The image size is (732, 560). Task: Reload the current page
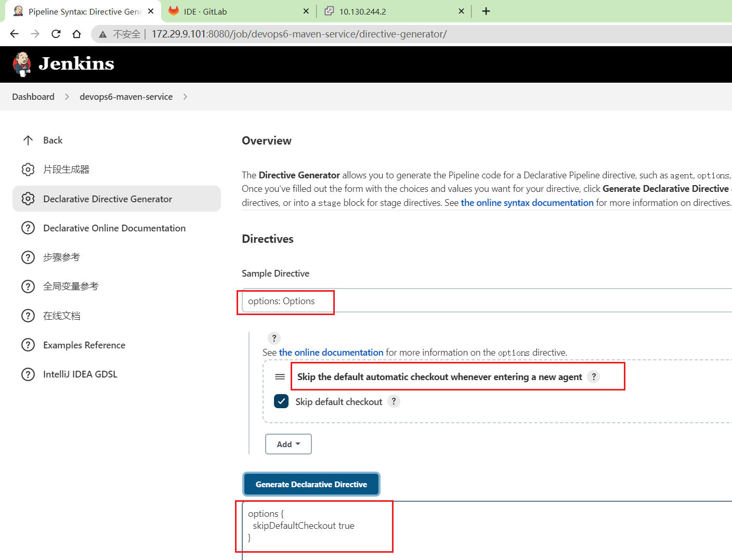click(x=56, y=34)
